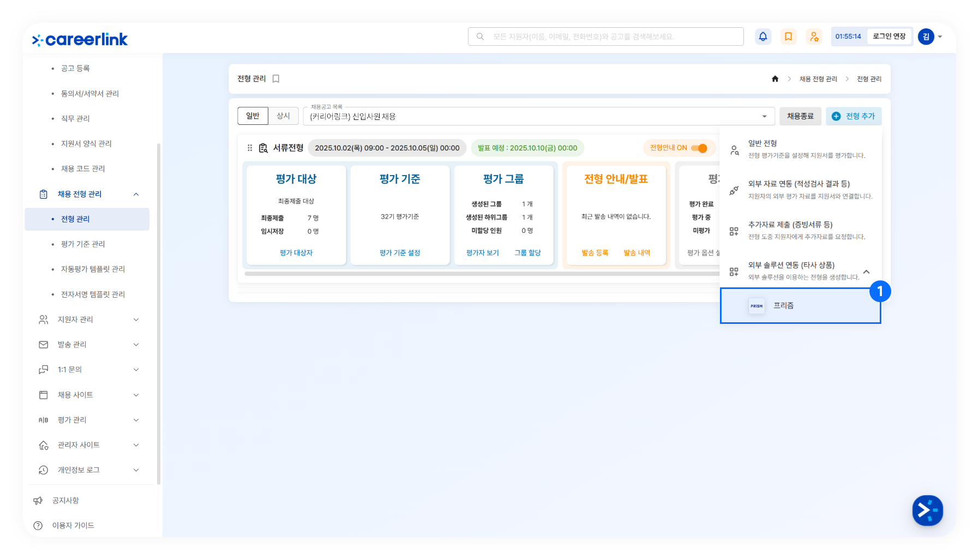Open the 채용공고 목록 dropdown
This screenshot has height=560, width=979.
[x=539, y=116]
